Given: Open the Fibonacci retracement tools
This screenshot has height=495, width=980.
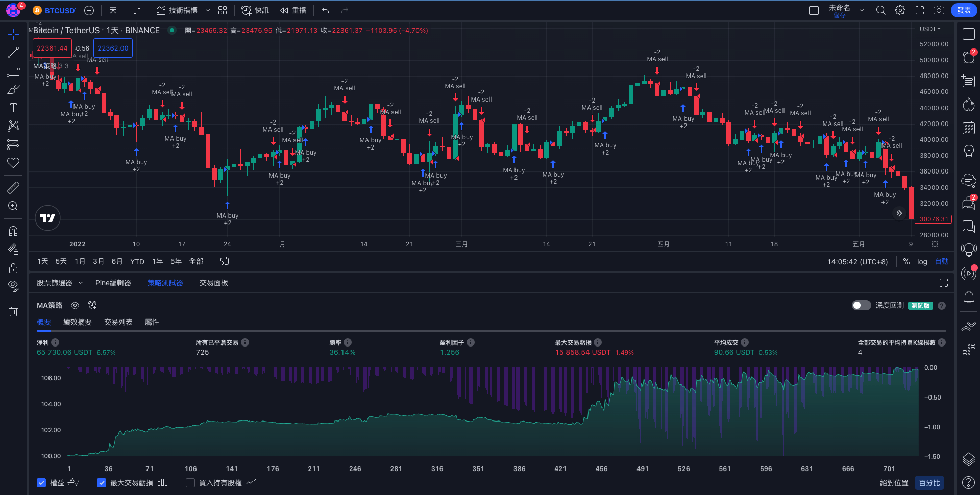Looking at the screenshot, I should 13,71.
